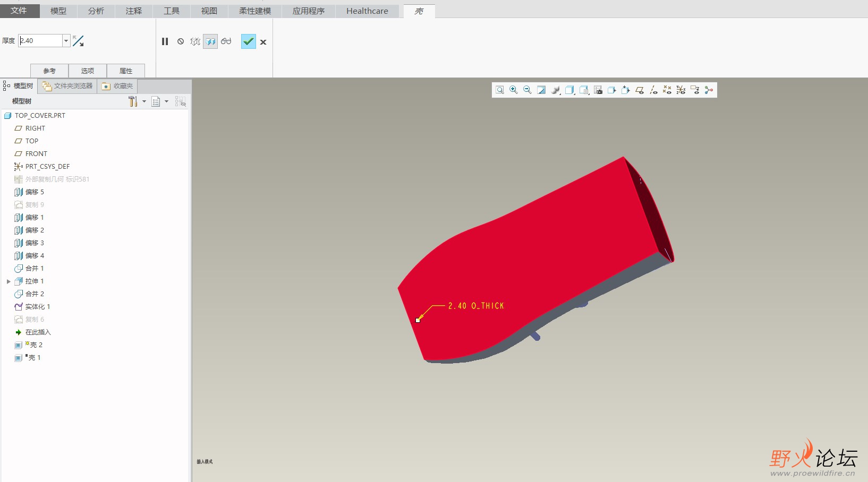The width and height of the screenshot is (868, 482).
Task: Toggle datum plane display eye icon
Action: tap(640, 90)
